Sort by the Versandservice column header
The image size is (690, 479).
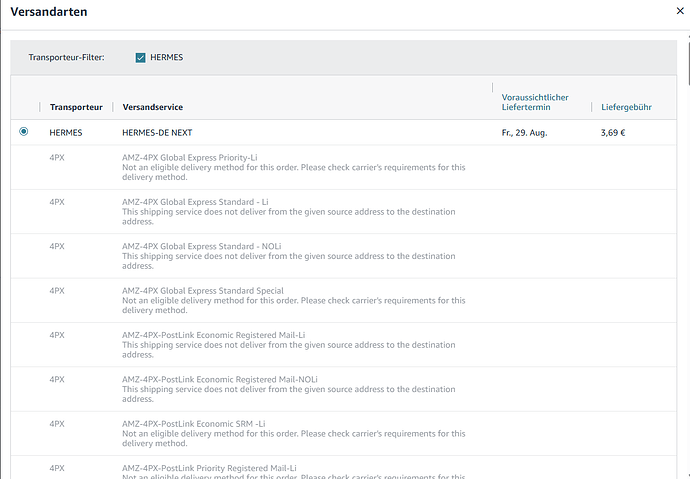(152, 107)
